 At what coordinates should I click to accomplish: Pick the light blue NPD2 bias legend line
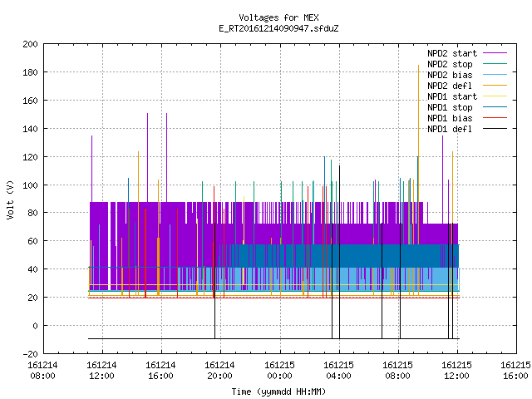pyautogui.click(x=495, y=75)
